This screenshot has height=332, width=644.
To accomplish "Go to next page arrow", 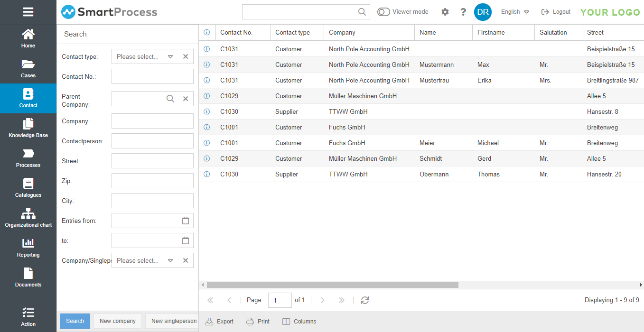I will point(323,300).
